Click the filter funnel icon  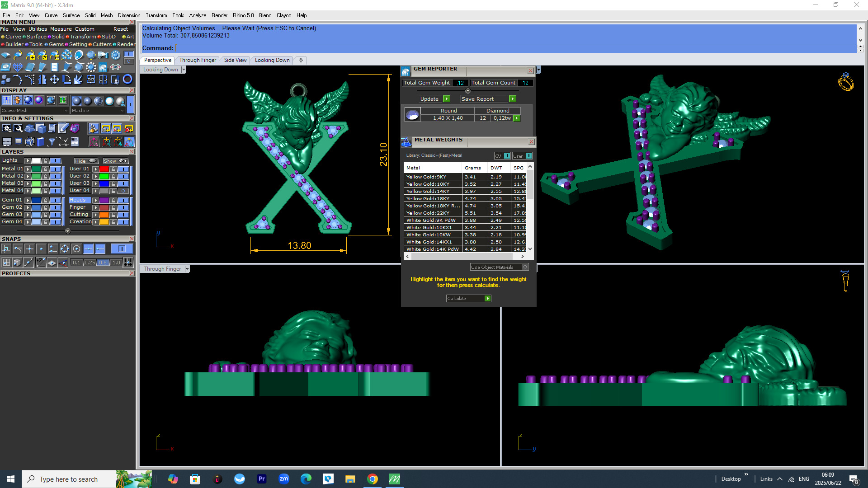pos(52,142)
